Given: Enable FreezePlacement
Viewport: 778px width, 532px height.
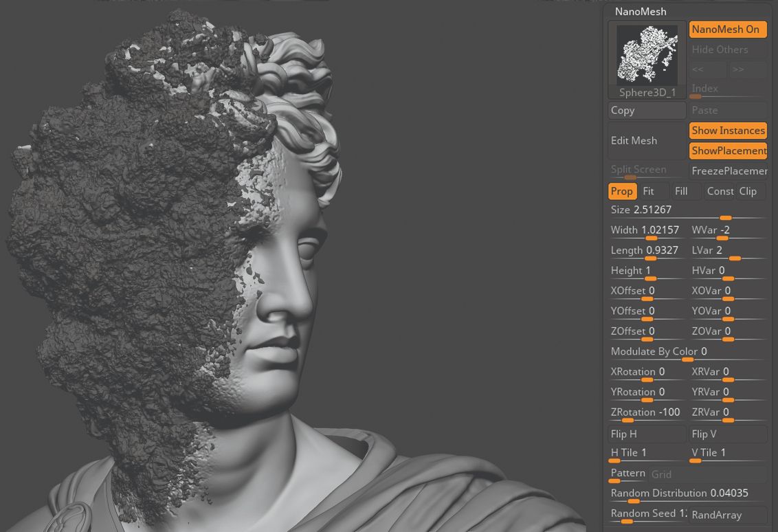Looking at the screenshot, I should click(728, 170).
